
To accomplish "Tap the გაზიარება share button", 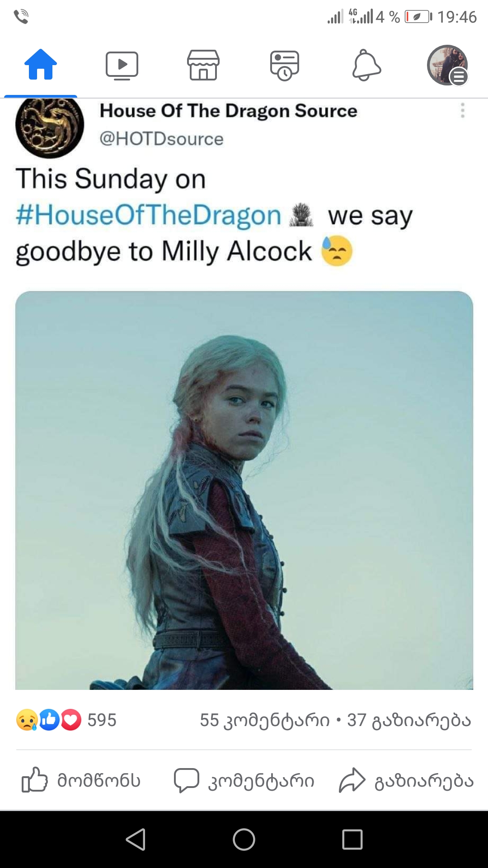I will pos(406,780).
